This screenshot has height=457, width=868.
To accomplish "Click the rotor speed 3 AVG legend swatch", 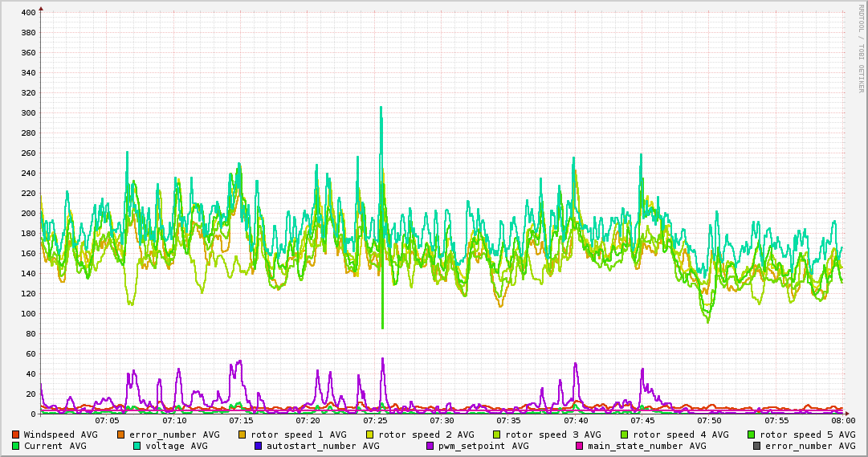I will 496,435.
